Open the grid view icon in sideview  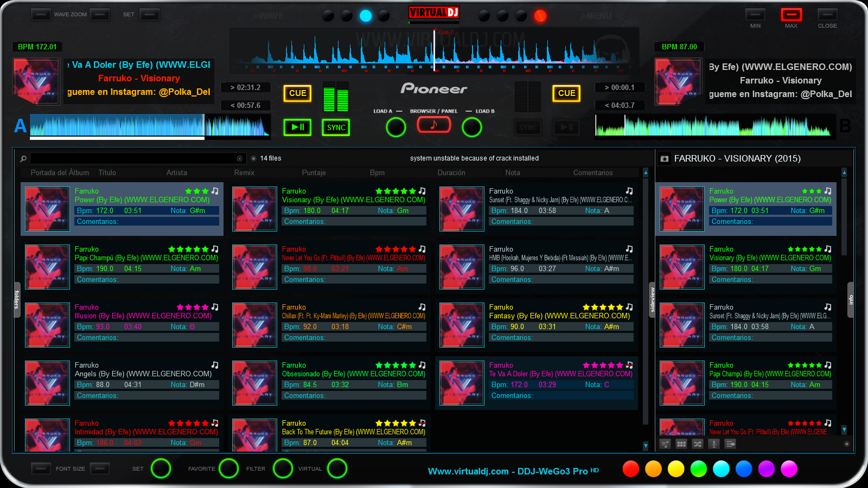681,444
